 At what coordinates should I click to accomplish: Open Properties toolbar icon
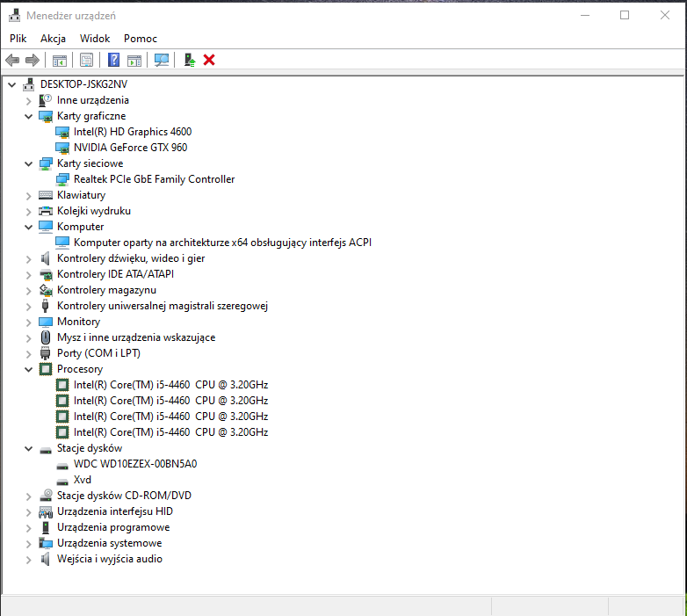coord(86,60)
